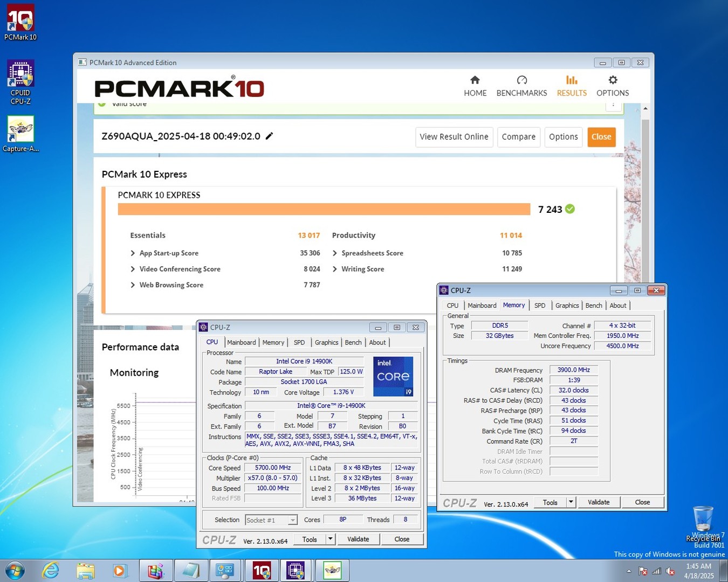Image resolution: width=728 pixels, height=582 pixels.
Task: Expand App Start-up Score details
Action: [133, 253]
